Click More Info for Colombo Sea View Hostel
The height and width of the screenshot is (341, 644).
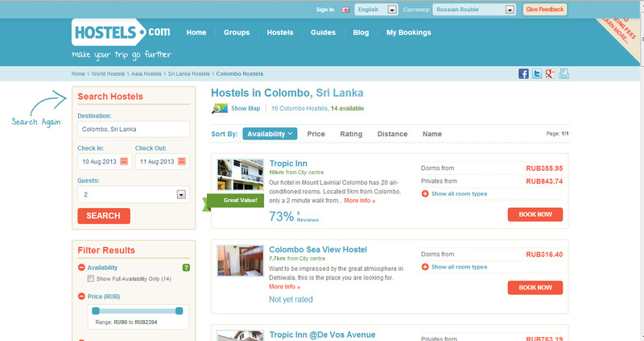pos(284,287)
